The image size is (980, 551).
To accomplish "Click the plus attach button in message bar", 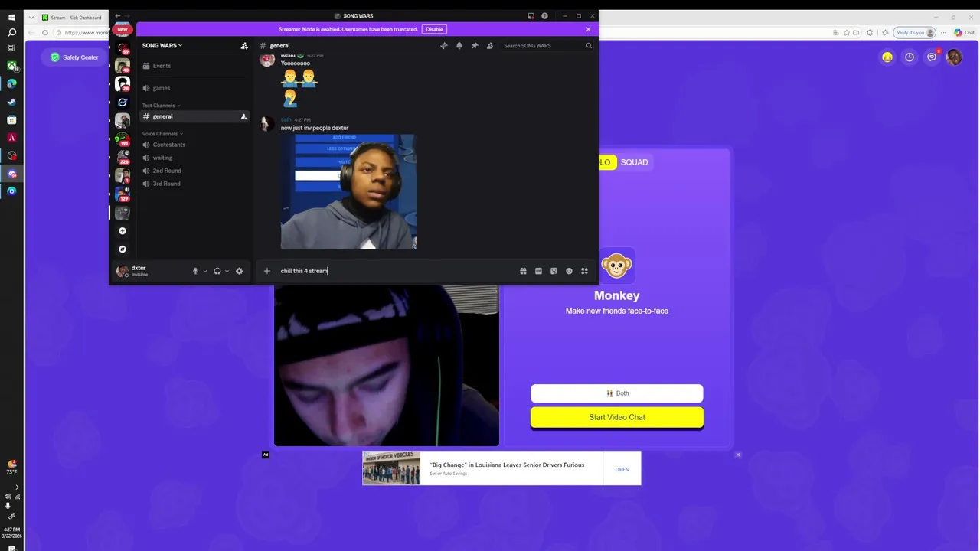I will point(267,271).
